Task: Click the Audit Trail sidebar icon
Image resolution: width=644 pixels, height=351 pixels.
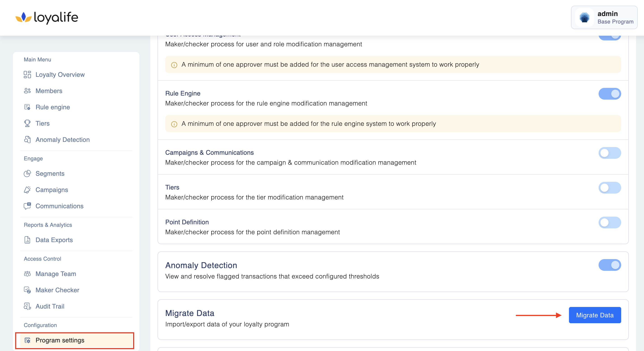Action: pos(27,306)
